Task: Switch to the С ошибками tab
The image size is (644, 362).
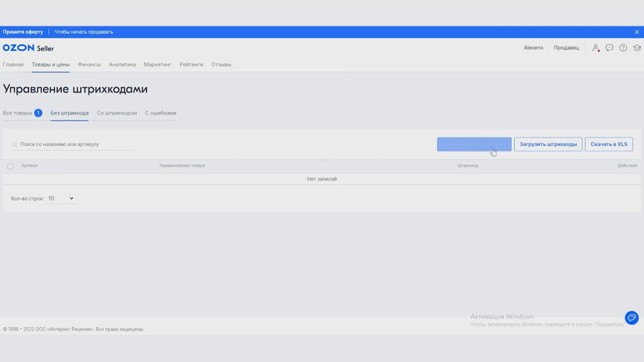Action: pos(160,113)
